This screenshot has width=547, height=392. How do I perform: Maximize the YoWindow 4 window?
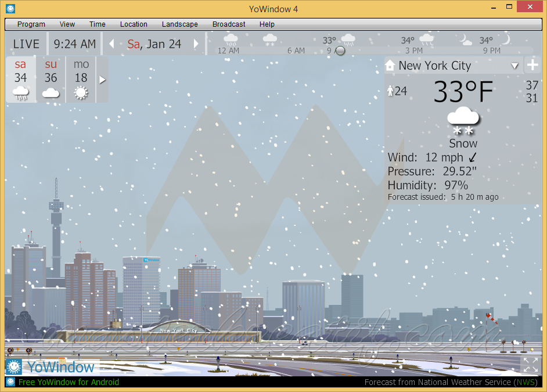point(509,7)
